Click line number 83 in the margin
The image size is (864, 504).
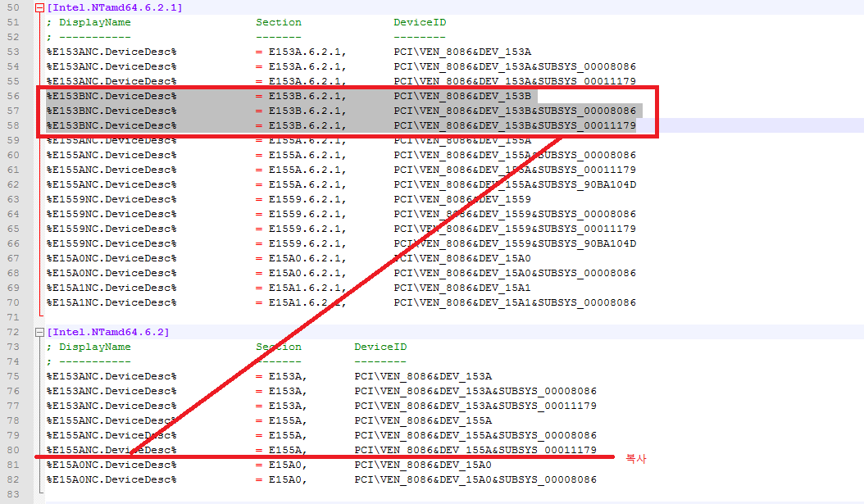tap(13, 495)
